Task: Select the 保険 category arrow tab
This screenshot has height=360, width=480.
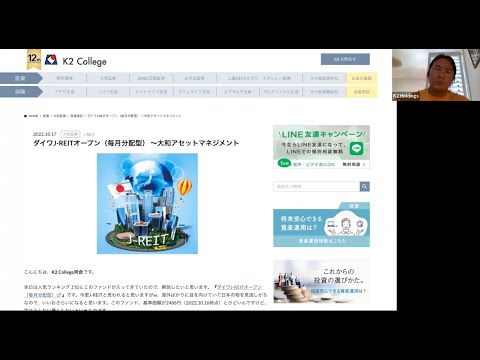Action: [x=21, y=91]
